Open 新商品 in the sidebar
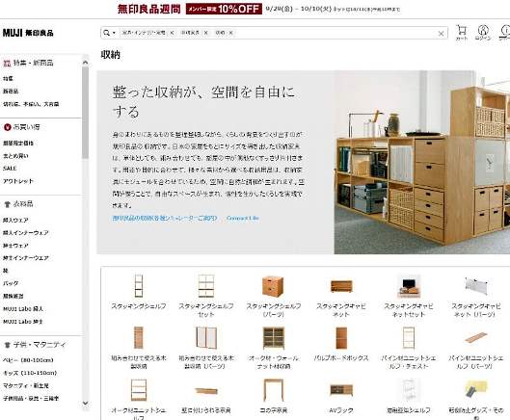The image size is (510, 420). 11,92
